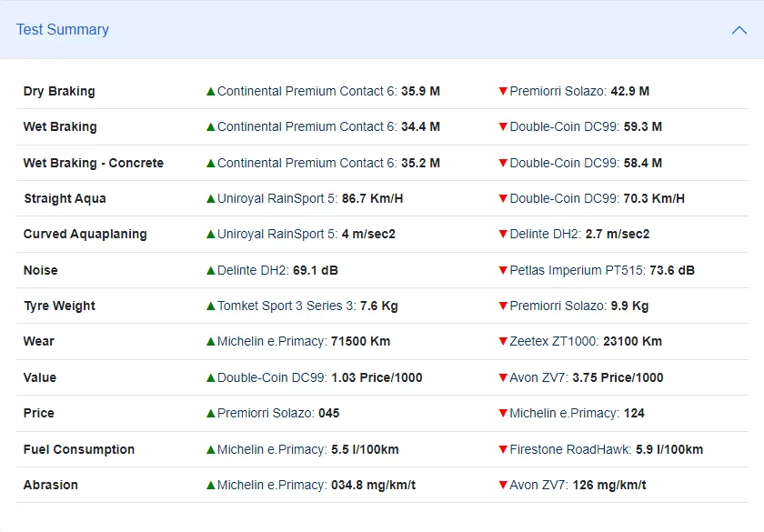Click green up triangle in Noise row

(x=211, y=270)
